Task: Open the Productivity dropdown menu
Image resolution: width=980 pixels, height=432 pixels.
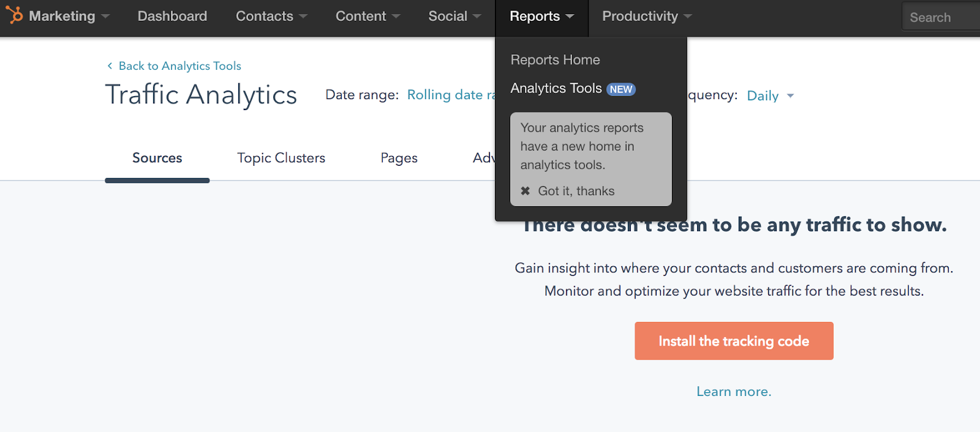Action: coord(647,16)
